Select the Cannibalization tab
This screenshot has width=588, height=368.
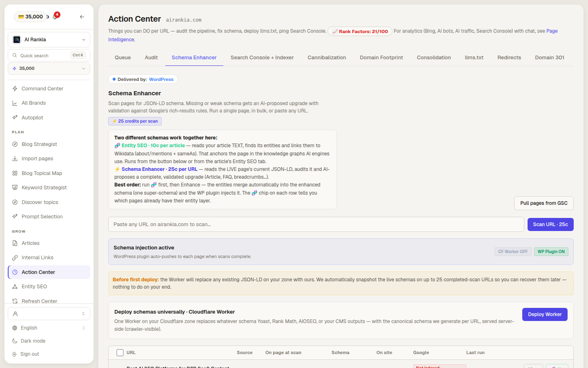click(x=327, y=58)
